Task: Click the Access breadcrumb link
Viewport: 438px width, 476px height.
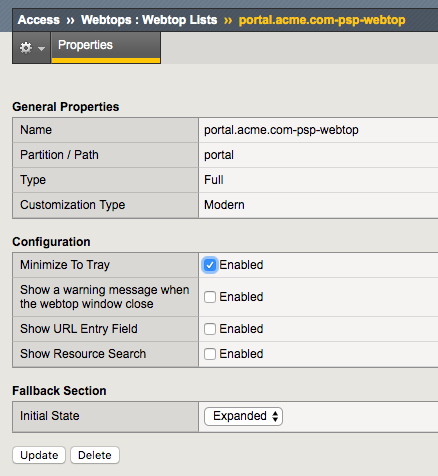Action: [x=39, y=20]
